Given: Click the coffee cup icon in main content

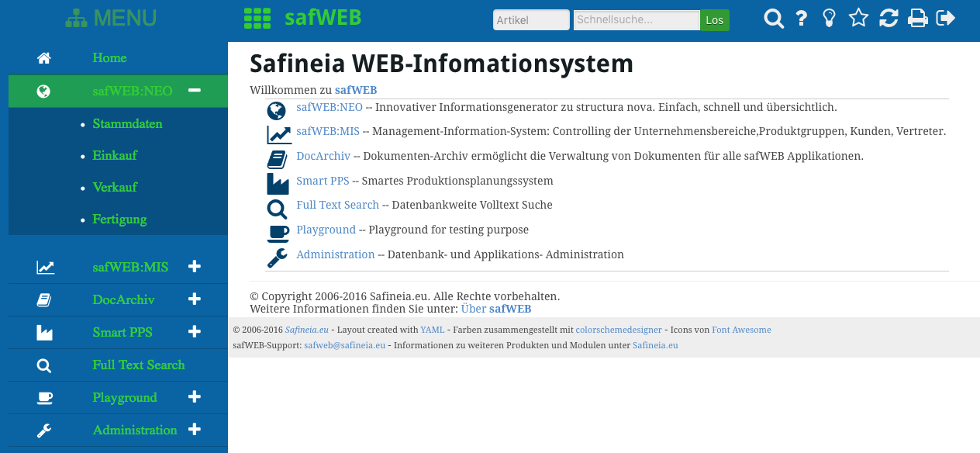Looking at the screenshot, I should 278,233.
